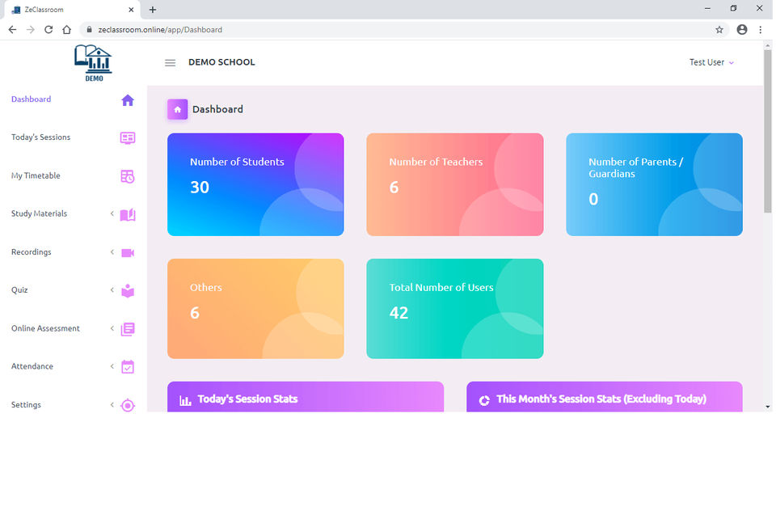This screenshot has height=532, width=776.
Task: Click Study Materials book icon
Action: pos(128,215)
